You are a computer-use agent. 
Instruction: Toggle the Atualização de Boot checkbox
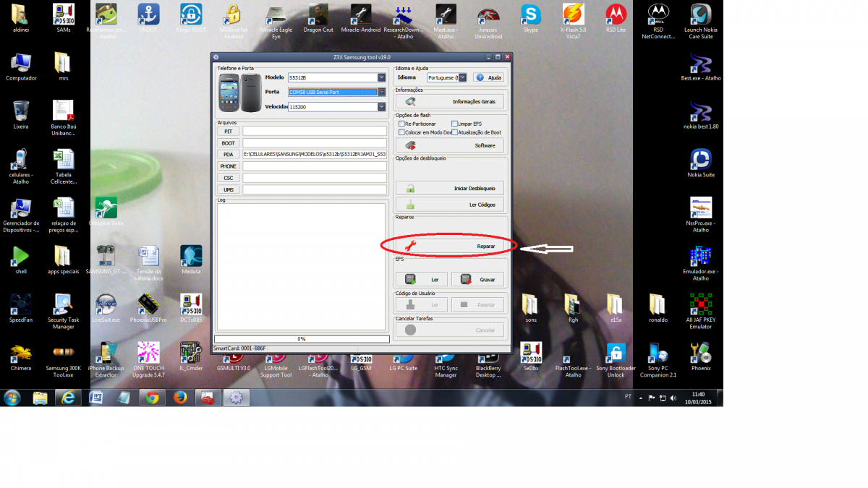click(x=454, y=132)
